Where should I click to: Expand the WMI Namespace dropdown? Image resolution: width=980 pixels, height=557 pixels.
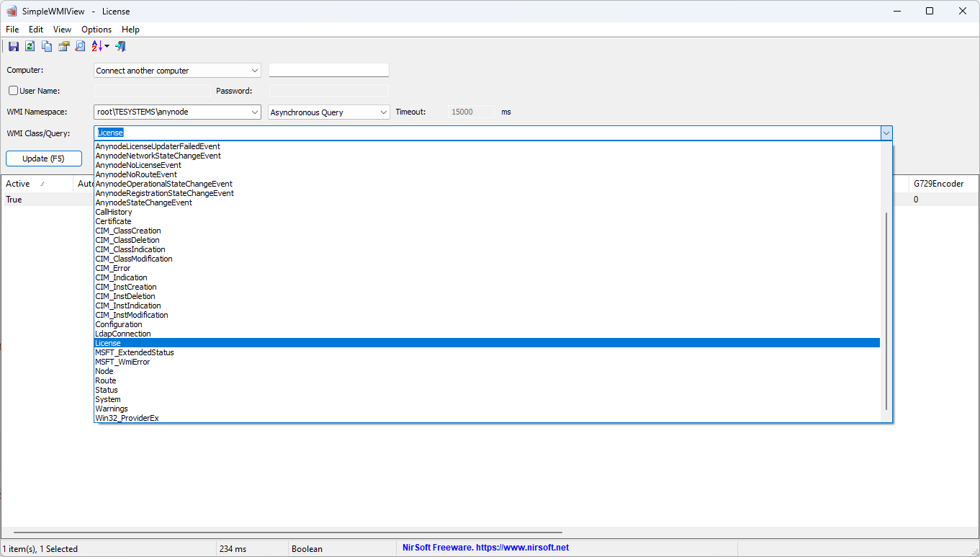[x=256, y=112]
